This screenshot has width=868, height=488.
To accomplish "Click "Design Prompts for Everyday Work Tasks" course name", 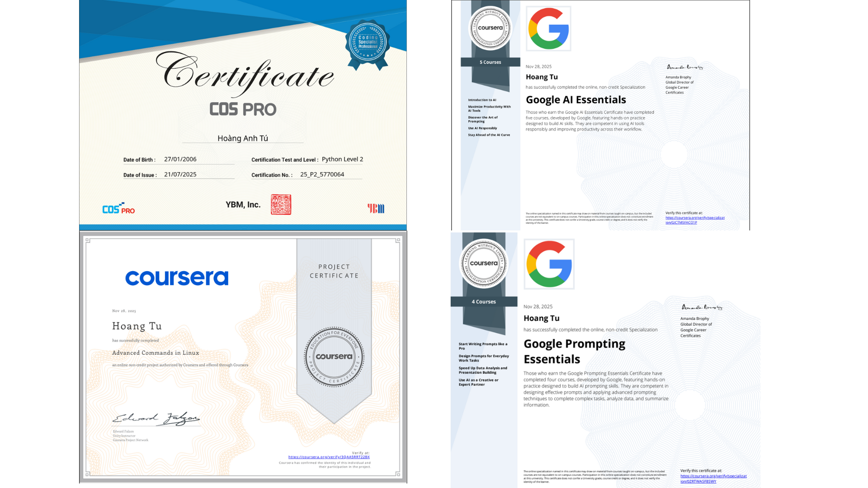I will click(484, 358).
